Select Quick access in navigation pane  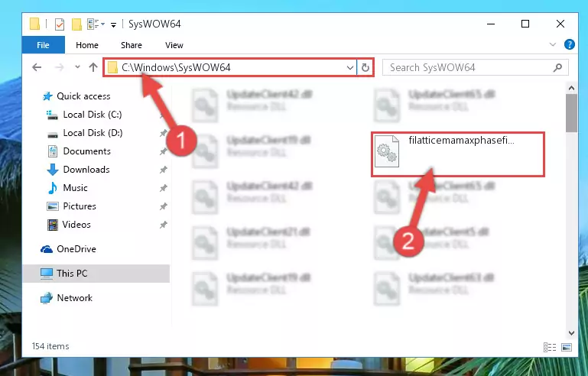pyautogui.click(x=83, y=96)
